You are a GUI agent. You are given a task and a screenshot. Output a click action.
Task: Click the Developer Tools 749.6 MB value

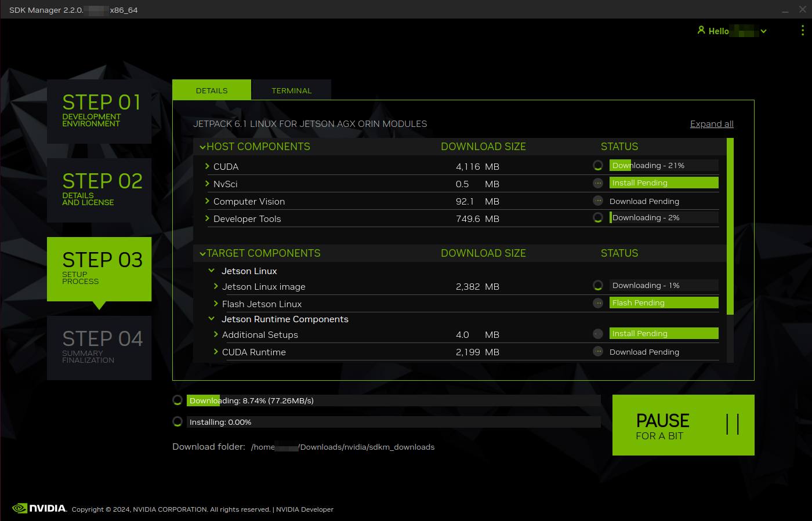477,218
